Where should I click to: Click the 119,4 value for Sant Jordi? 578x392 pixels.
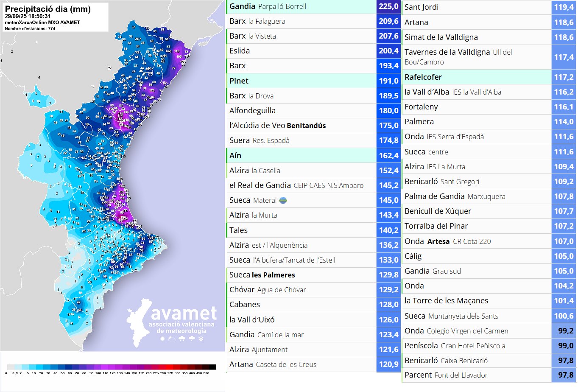[564, 7]
